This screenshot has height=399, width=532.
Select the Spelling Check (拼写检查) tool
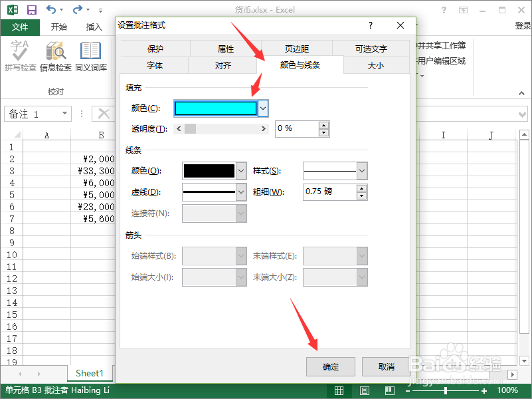[20, 53]
